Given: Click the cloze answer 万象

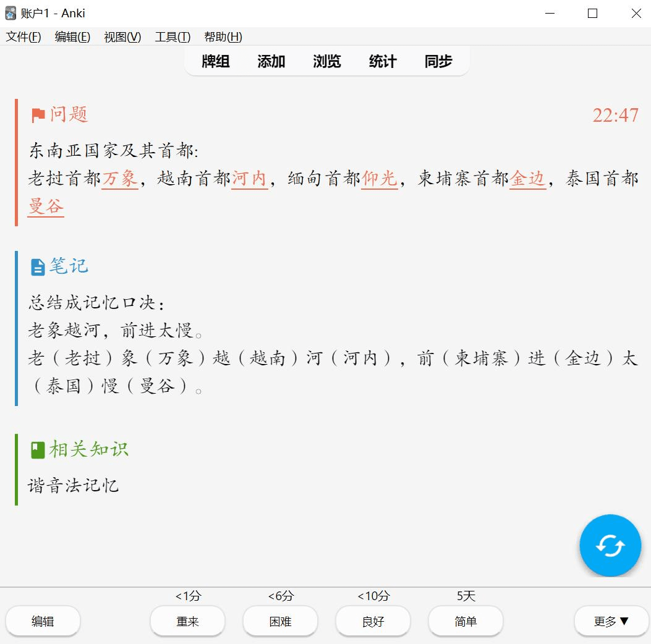Looking at the screenshot, I should coord(119,179).
